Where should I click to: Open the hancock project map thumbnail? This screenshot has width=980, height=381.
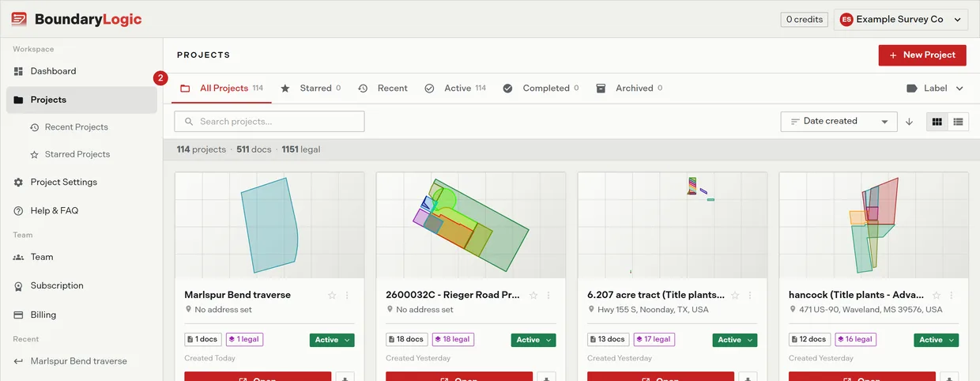point(874,225)
